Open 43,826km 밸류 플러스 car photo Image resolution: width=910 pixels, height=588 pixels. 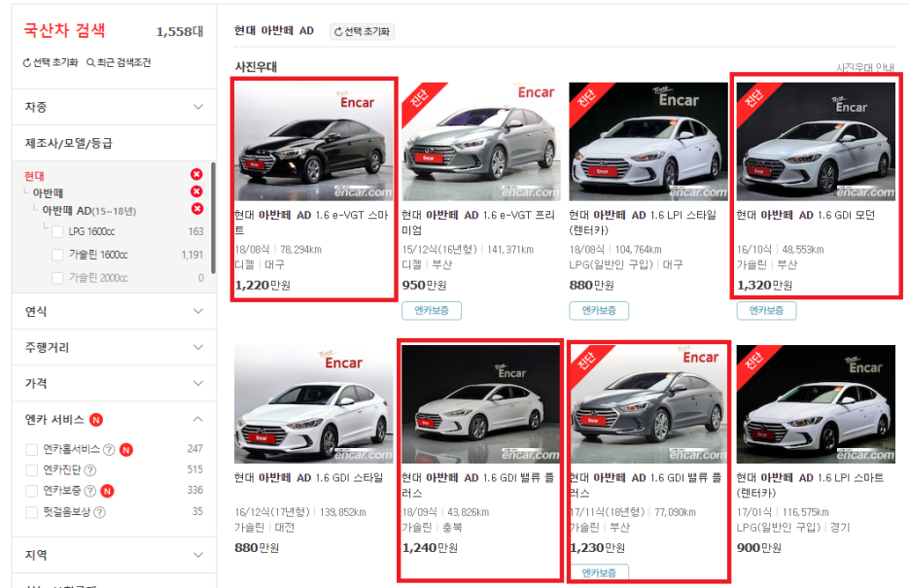coord(480,404)
